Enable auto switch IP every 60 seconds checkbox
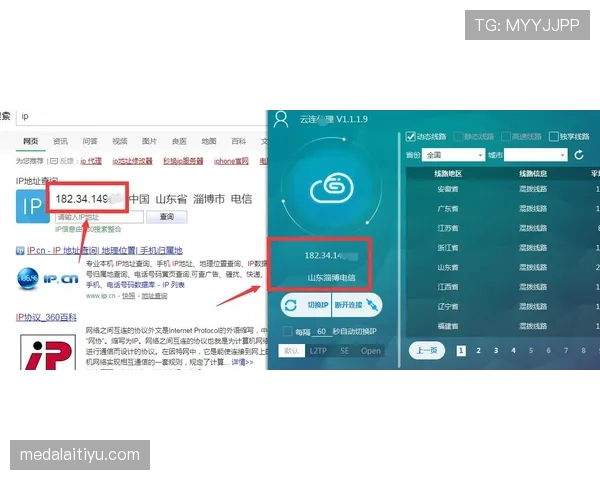Viewport: 600px width, 480px height. point(287,331)
